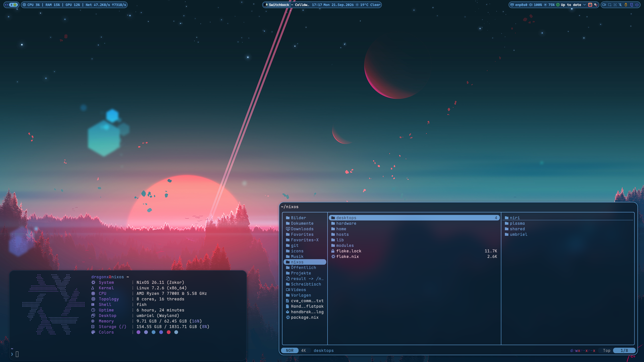Viewport: 644px width, 362px height.
Task: Toggle the Bluetooth-off icon in top bar
Action: point(620,5)
